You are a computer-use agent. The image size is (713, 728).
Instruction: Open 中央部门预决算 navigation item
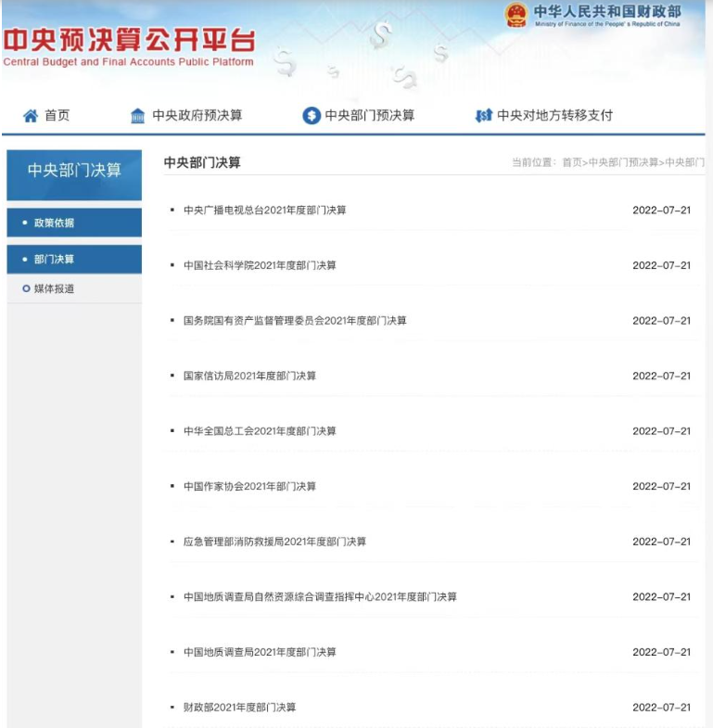370,115
